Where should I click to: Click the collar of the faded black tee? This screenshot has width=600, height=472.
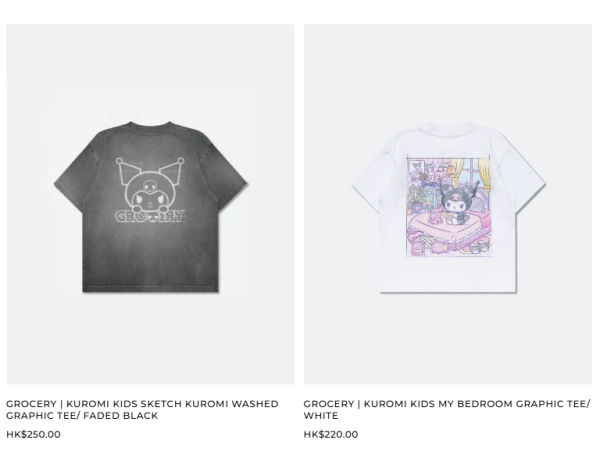150,127
